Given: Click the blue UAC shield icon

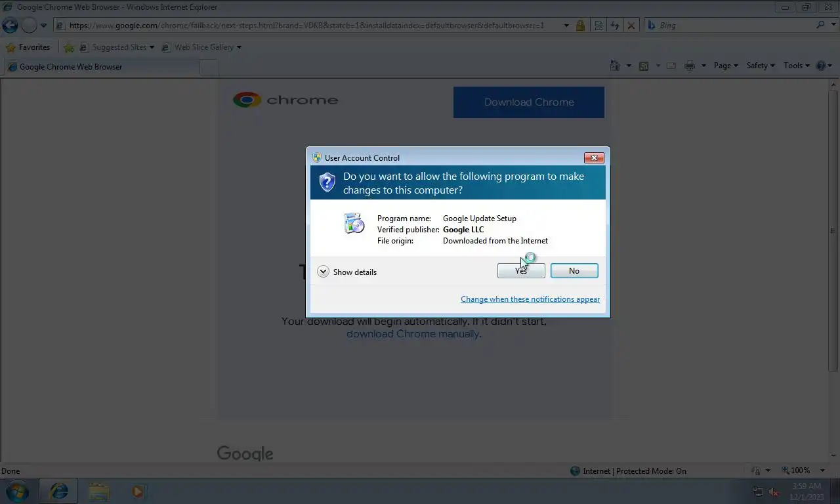Looking at the screenshot, I should (x=327, y=182).
